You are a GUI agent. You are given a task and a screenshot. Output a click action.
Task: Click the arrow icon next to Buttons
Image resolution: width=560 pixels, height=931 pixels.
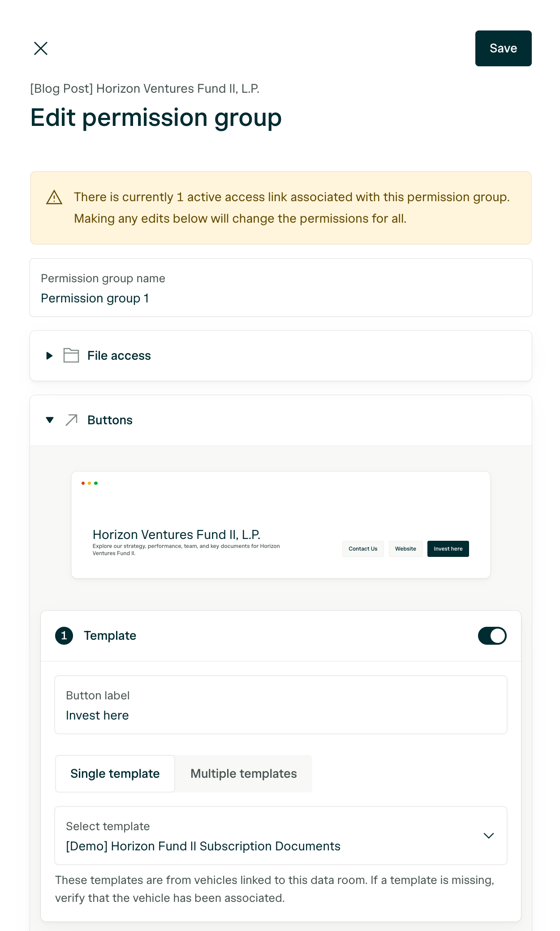(70, 420)
